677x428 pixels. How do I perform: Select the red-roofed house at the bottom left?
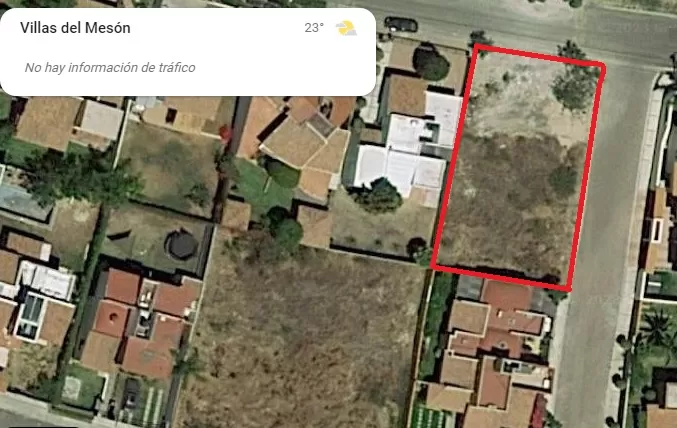[138, 322]
